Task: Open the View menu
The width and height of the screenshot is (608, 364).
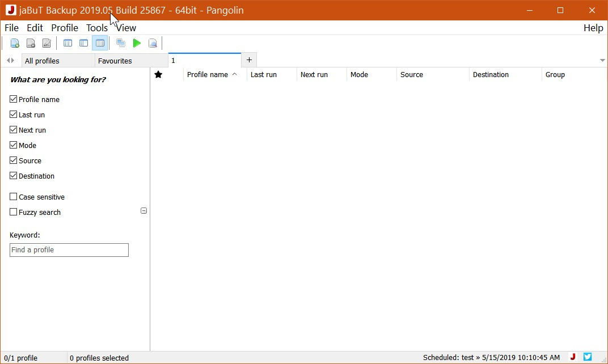Action: point(126,28)
